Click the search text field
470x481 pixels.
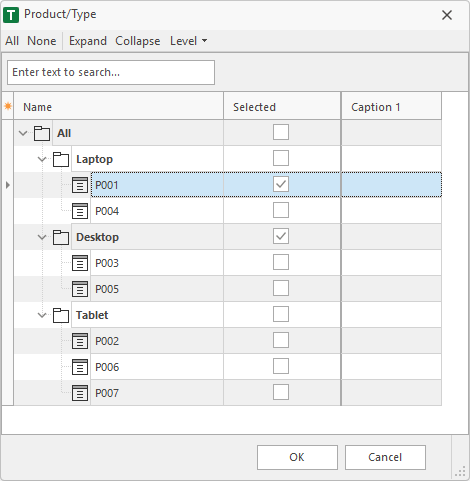point(111,72)
